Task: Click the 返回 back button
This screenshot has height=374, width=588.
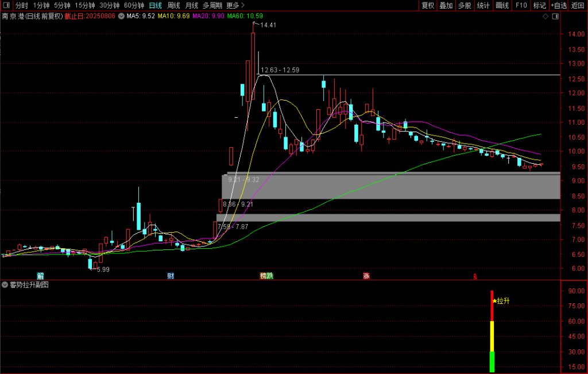Action: [578, 6]
